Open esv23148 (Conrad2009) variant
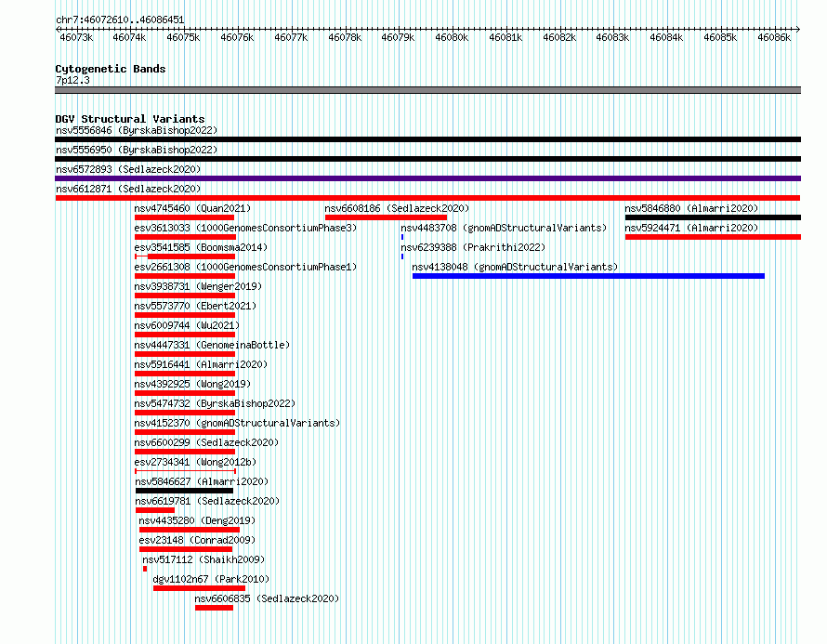Image resolution: width=827 pixels, height=644 pixels. [197, 540]
